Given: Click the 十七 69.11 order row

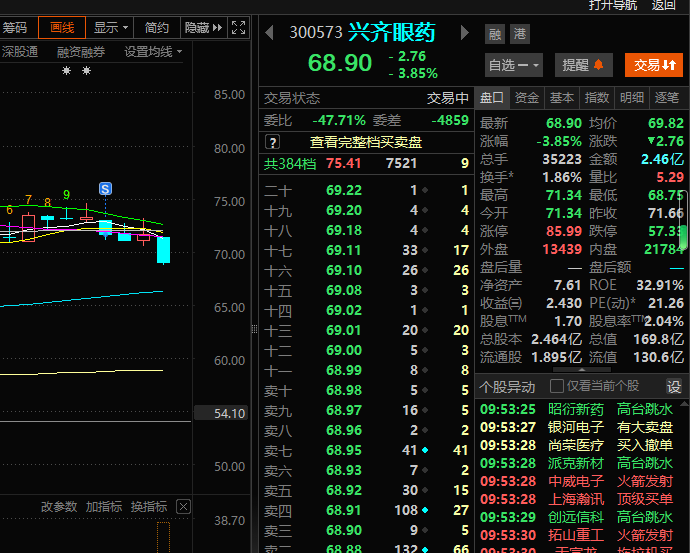Looking at the screenshot, I should click(366, 250).
